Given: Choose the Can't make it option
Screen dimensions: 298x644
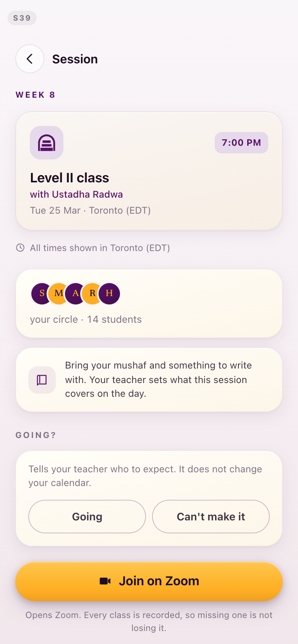Looking at the screenshot, I should (x=211, y=517).
